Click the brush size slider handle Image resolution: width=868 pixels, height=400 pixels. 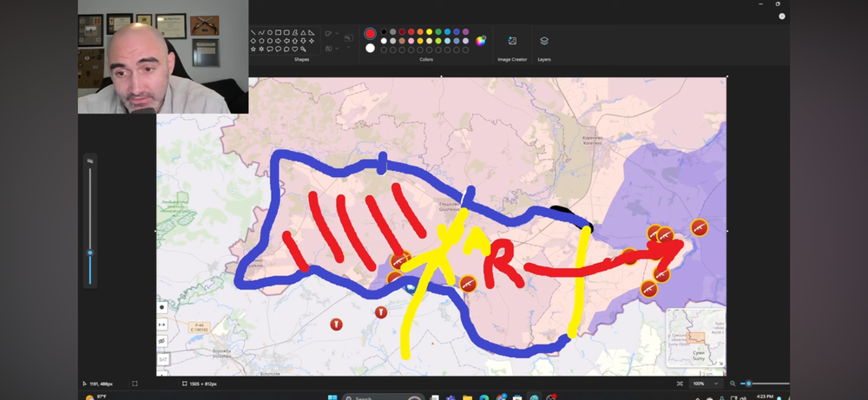pos(90,253)
